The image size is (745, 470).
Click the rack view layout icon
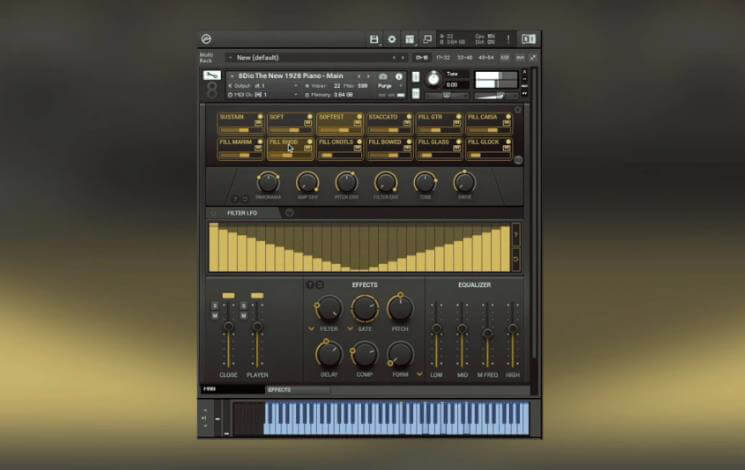tap(409, 39)
